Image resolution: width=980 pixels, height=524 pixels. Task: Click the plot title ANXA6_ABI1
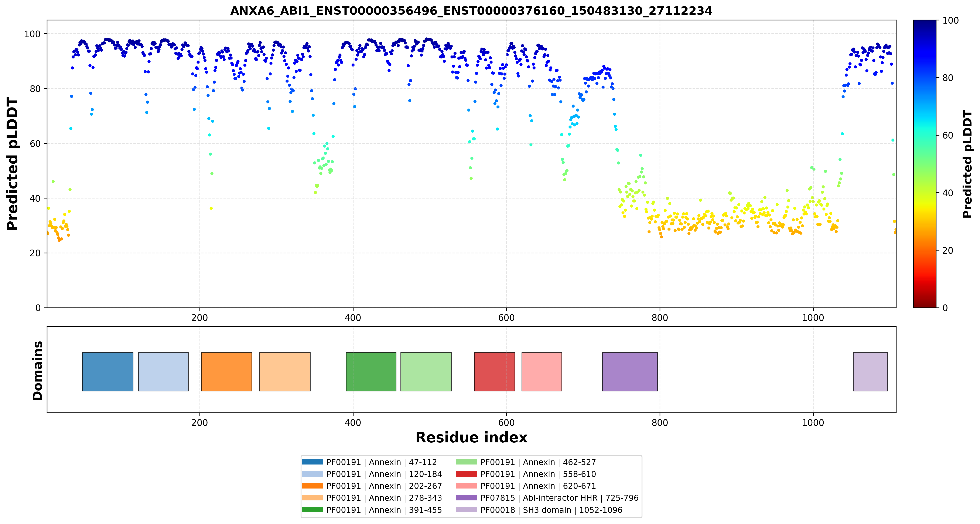pyautogui.click(x=471, y=11)
